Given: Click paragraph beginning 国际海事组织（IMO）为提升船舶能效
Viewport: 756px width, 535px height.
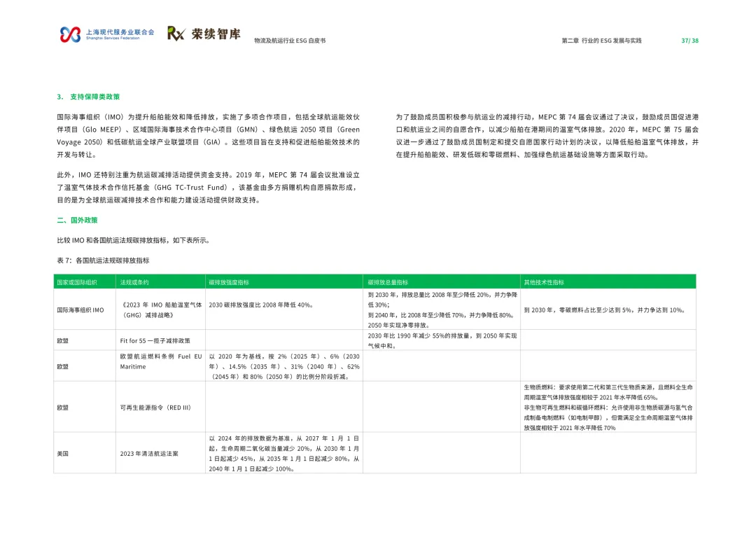Looking at the screenshot, I should tap(209, 136).
